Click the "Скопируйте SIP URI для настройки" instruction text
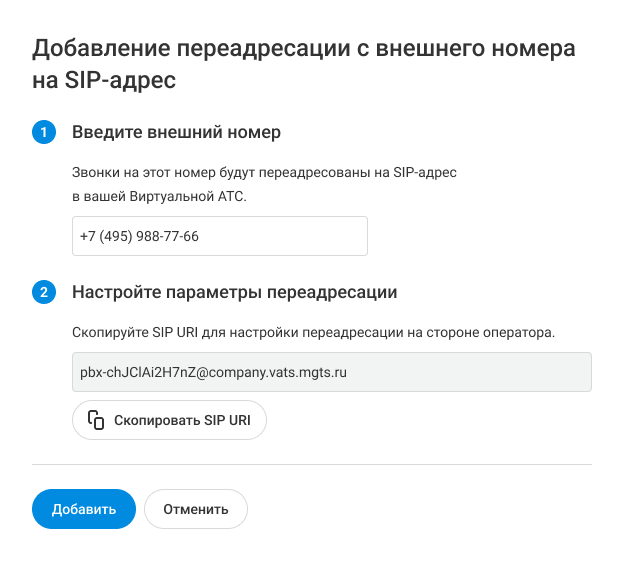This screenshot has width=624, height=561. pyautogui.click(x=190, y=331)
